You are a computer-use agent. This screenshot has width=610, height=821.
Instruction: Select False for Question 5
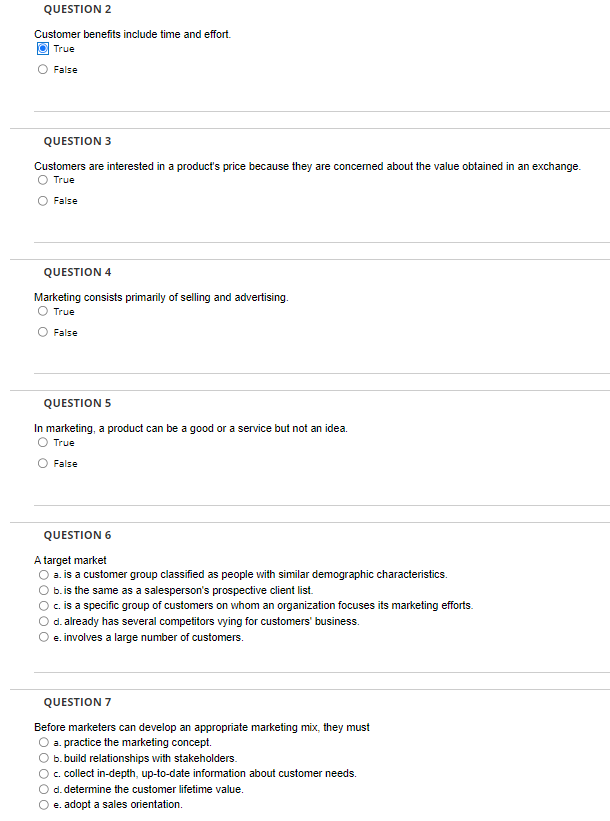42,463
